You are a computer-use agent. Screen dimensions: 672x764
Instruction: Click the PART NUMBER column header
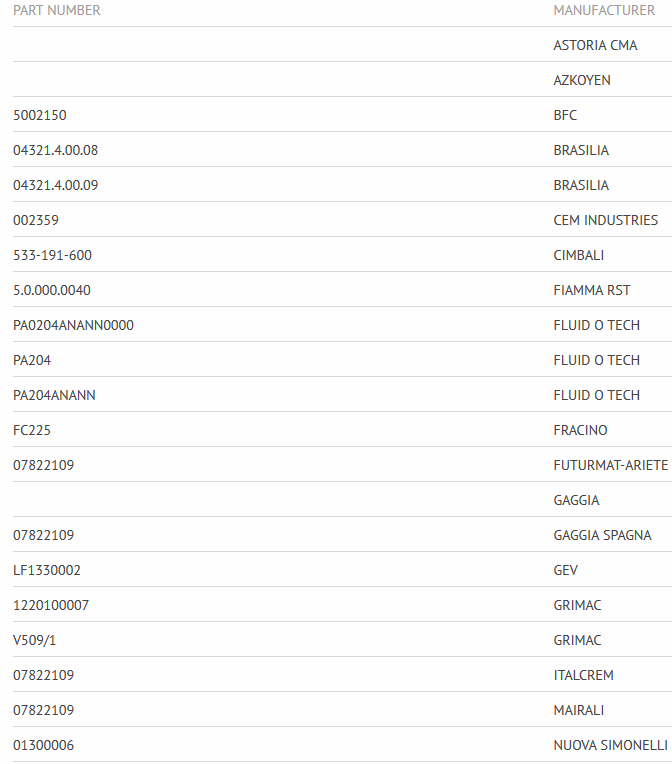[x=57, y=10]
